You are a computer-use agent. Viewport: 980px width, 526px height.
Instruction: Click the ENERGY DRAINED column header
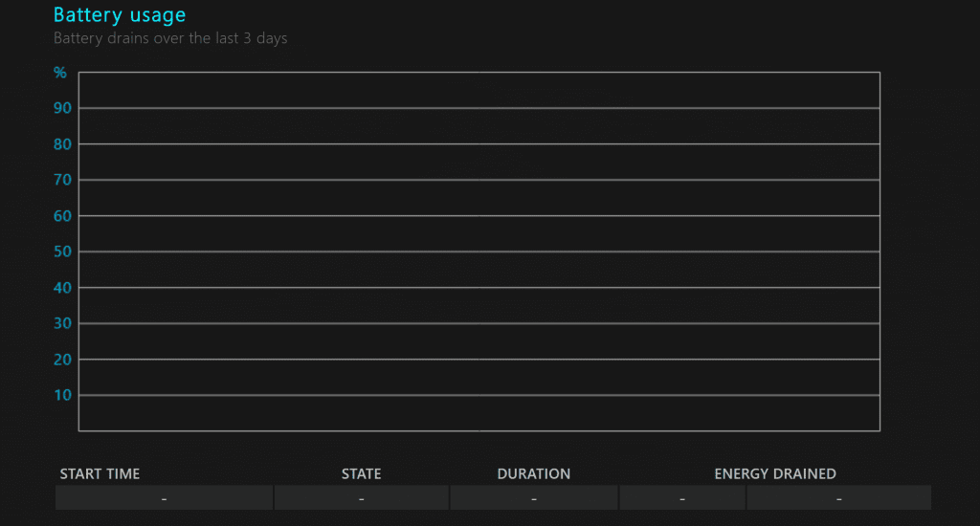[775, 474]
